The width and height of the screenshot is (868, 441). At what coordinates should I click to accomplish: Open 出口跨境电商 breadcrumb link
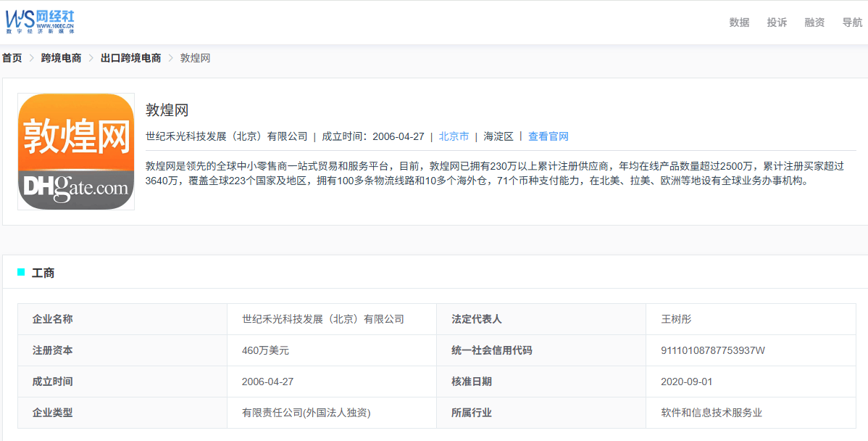click(x=130, y=58)
